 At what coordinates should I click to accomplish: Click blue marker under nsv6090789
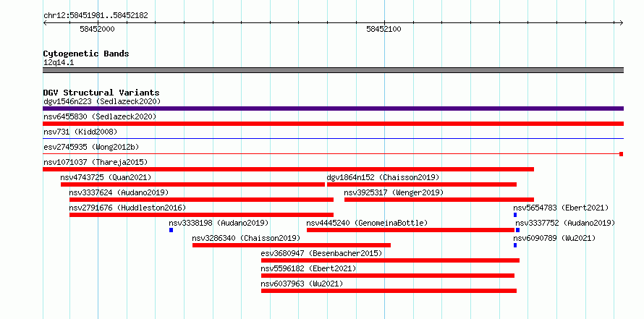pos(515,245)
